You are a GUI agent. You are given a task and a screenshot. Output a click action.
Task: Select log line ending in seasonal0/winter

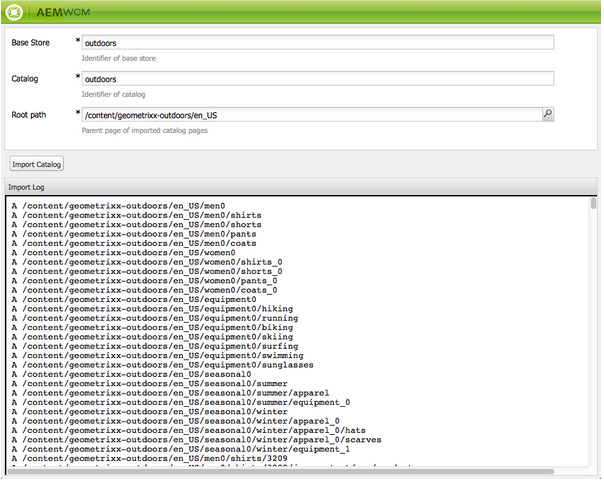[149, 411]
